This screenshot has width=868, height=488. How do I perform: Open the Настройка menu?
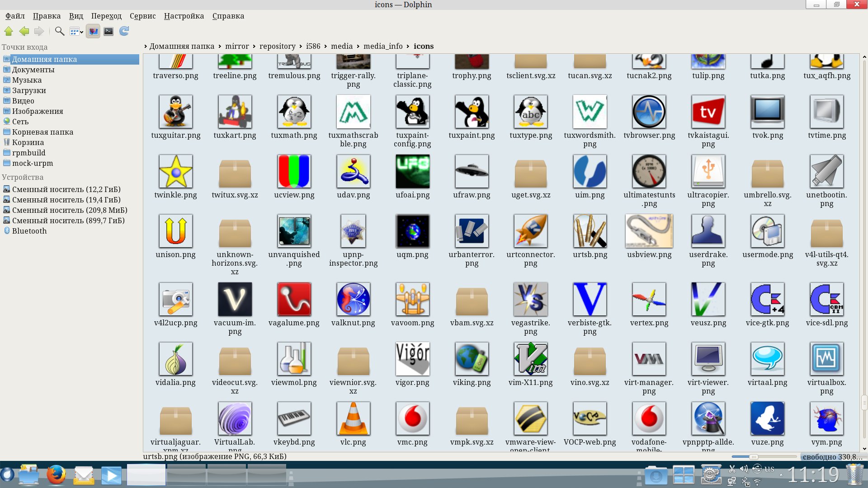coord(184,16)
